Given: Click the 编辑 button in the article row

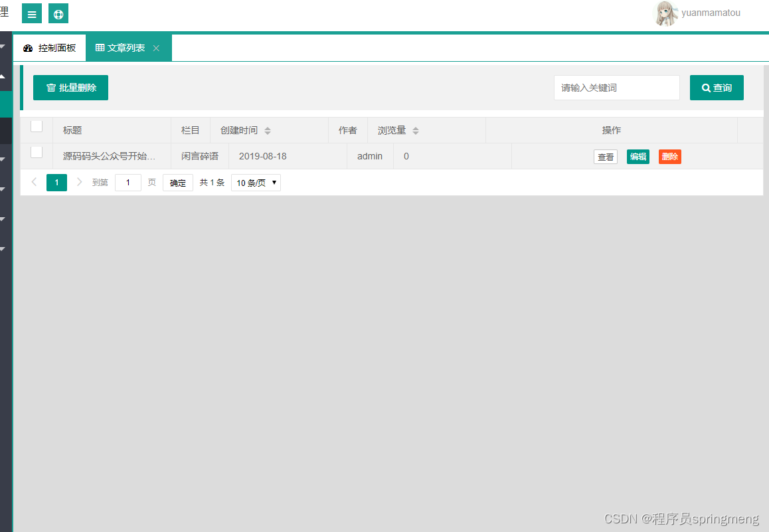Looking at the screenshot, I should tap(638, 157).
